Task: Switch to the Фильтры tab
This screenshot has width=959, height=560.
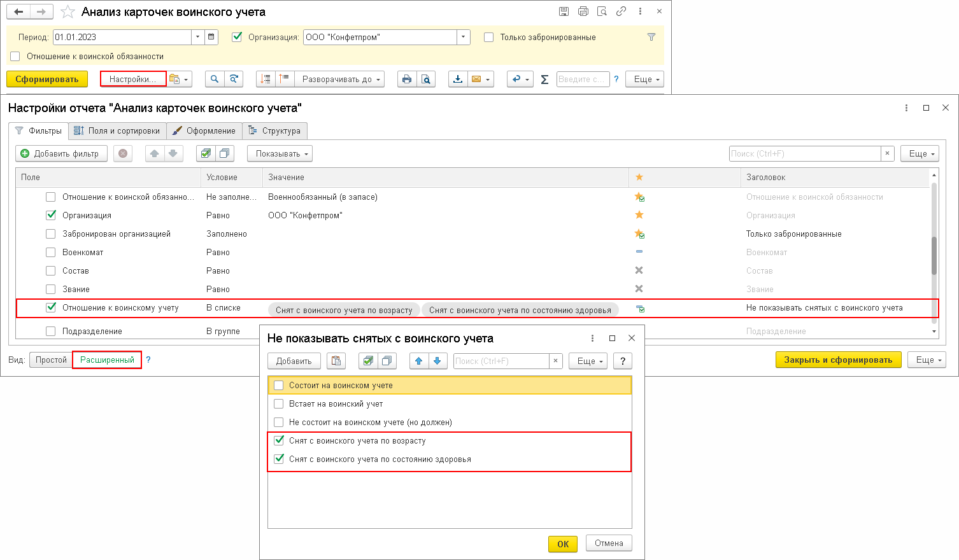Action: coord(39,130)
